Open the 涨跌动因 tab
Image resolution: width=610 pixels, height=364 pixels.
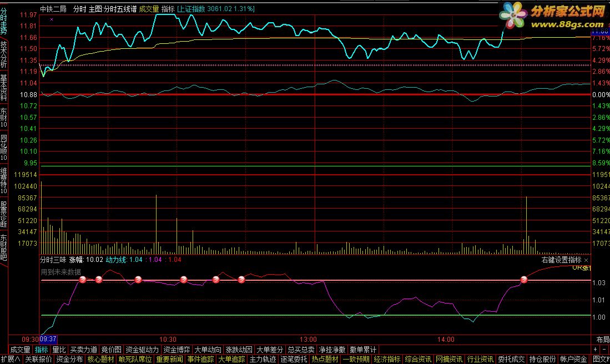point(239,349)
